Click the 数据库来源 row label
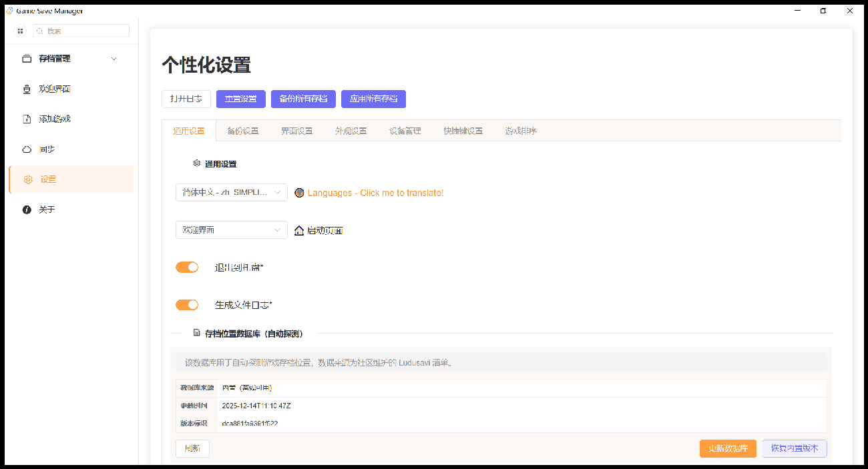Screen dimensions: 868x469 197,388
